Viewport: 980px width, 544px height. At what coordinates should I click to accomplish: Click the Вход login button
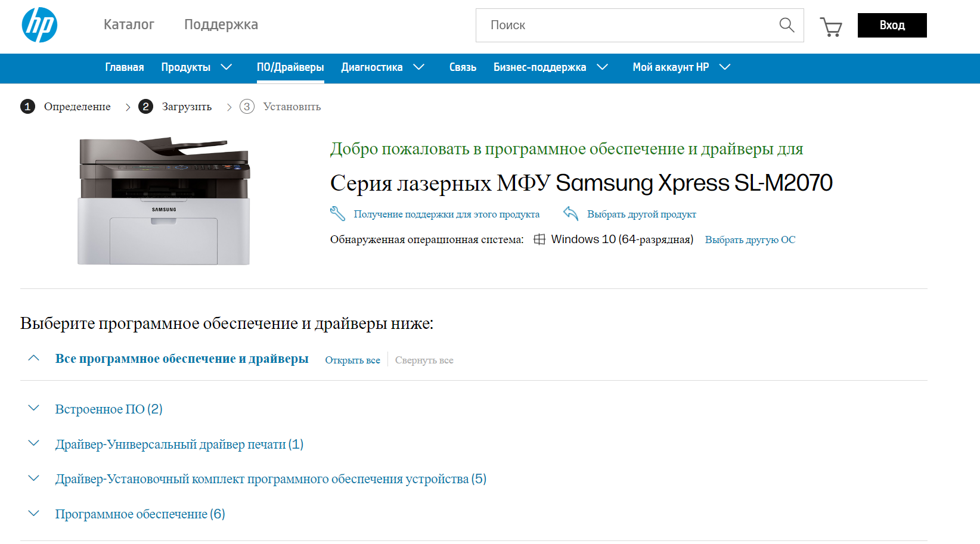pyautogui.click(x=892, y=25)
